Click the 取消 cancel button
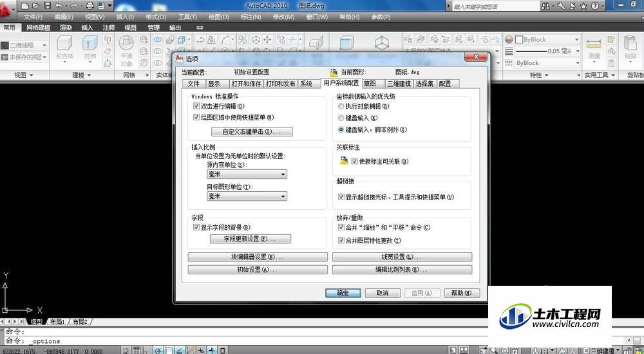 pyautogui.click(x=383, y=293)
